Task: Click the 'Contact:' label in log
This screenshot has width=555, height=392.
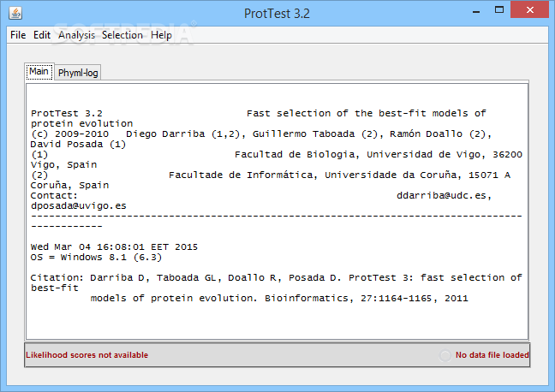Action: tap(54, 196)
